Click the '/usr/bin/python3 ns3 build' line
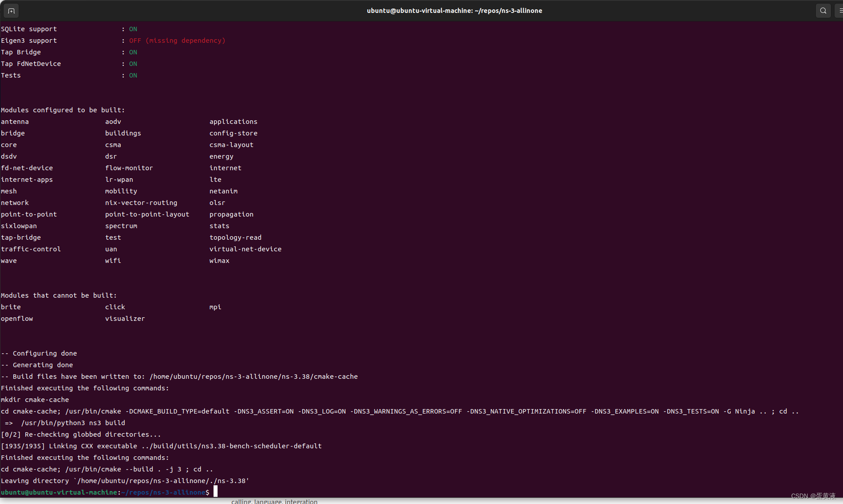The width and height of the screenshot is (843, 504). coord(65,423)
